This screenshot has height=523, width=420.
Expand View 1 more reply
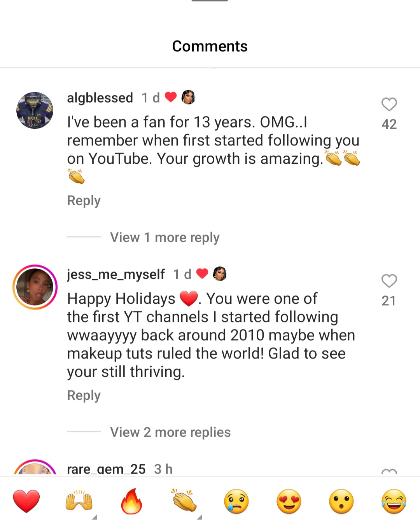tap(164, 237)
